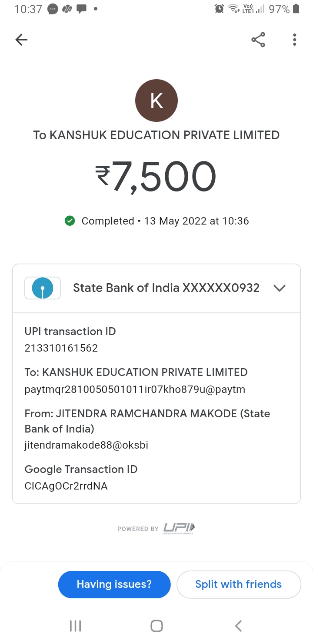Tap the green Completed checkmark icon

pos(70,221)
